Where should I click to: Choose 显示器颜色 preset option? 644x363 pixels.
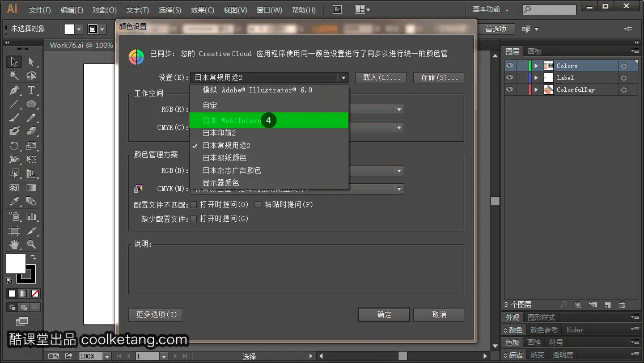click(269, 183)
